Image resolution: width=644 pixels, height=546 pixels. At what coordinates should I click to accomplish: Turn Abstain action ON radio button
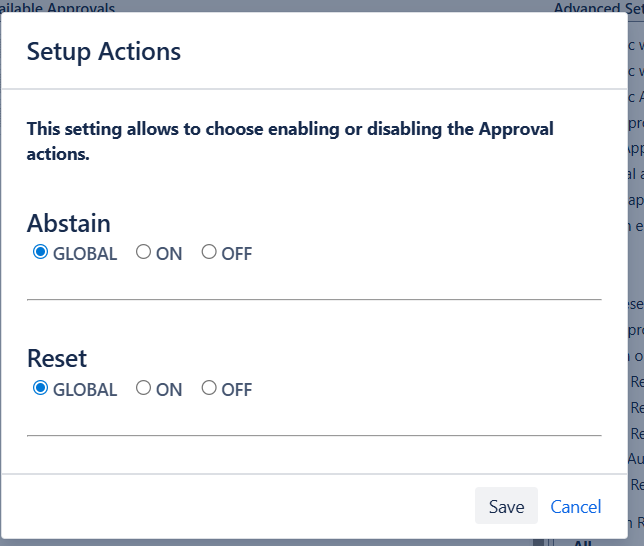(143, 252)
